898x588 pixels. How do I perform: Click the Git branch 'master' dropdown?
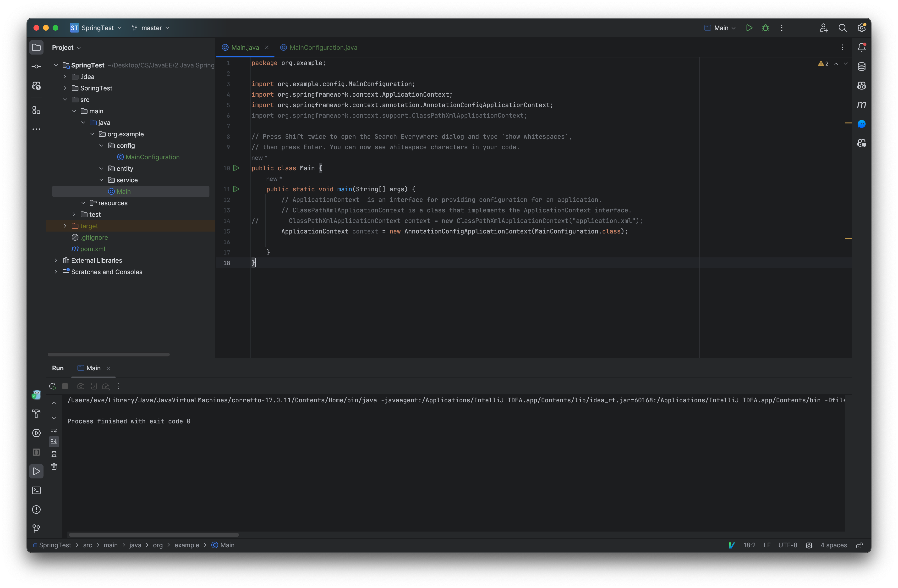[x=151, y=28]
